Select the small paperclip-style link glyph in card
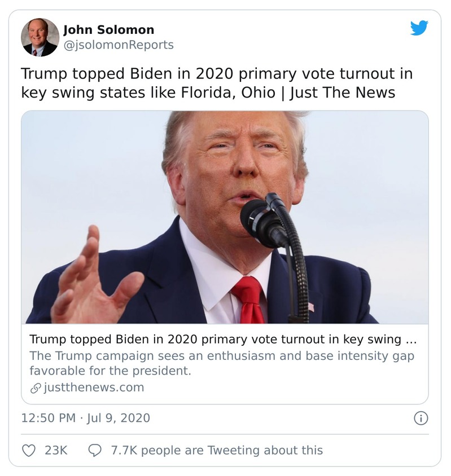 pos(35,387)
